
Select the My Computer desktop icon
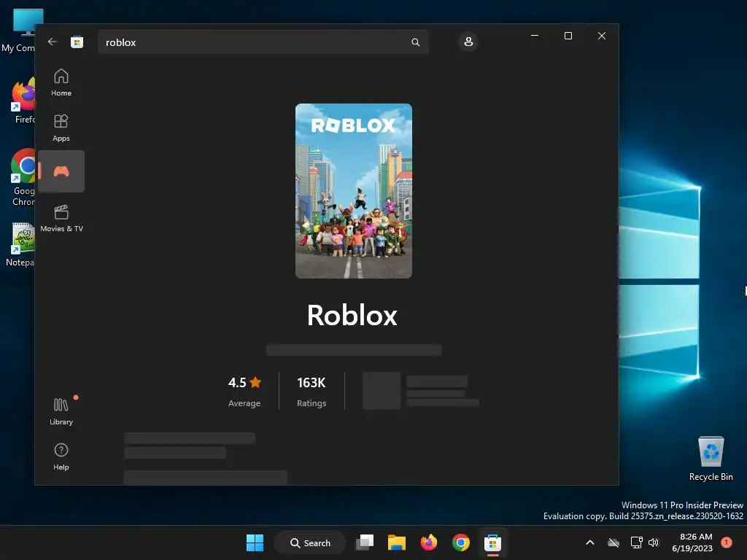19,30
